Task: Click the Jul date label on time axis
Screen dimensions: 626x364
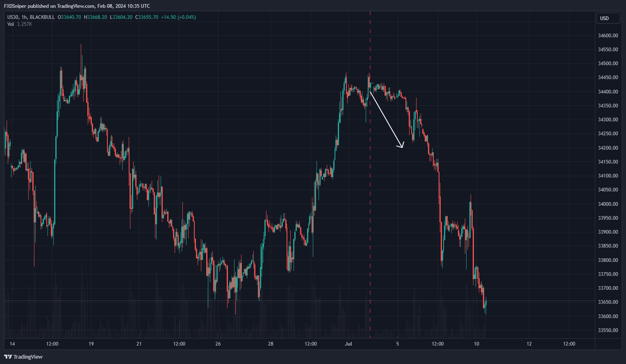Action: pos(348,344)
